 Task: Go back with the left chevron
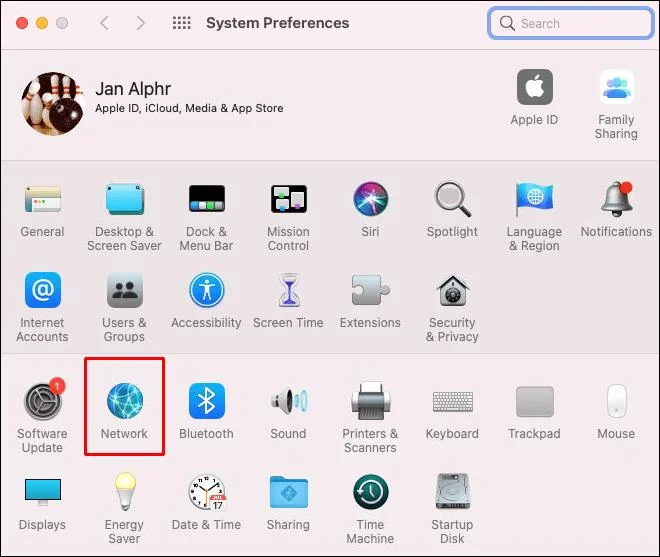pyautogui.click(x=105, y=23)
